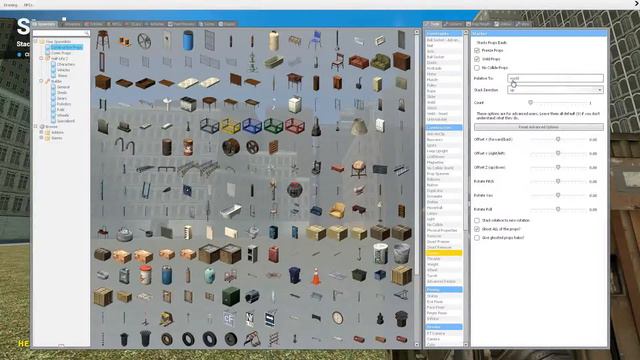Spawn the yellow armchair prop
The image size is (640, 360).
pyautogui.click(x=337, y=211)
